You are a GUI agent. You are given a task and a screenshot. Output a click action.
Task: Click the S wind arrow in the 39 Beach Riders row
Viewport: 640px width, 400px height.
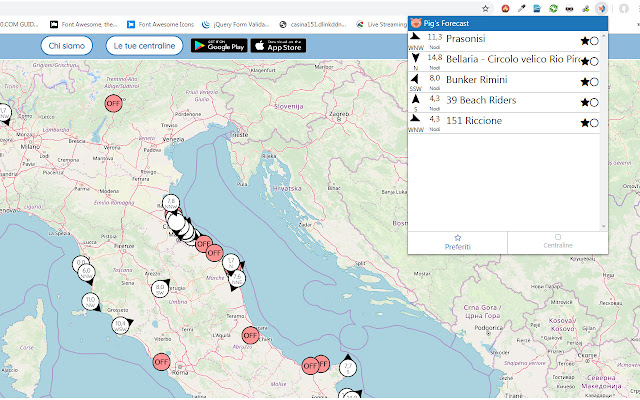tap(416, 99)
